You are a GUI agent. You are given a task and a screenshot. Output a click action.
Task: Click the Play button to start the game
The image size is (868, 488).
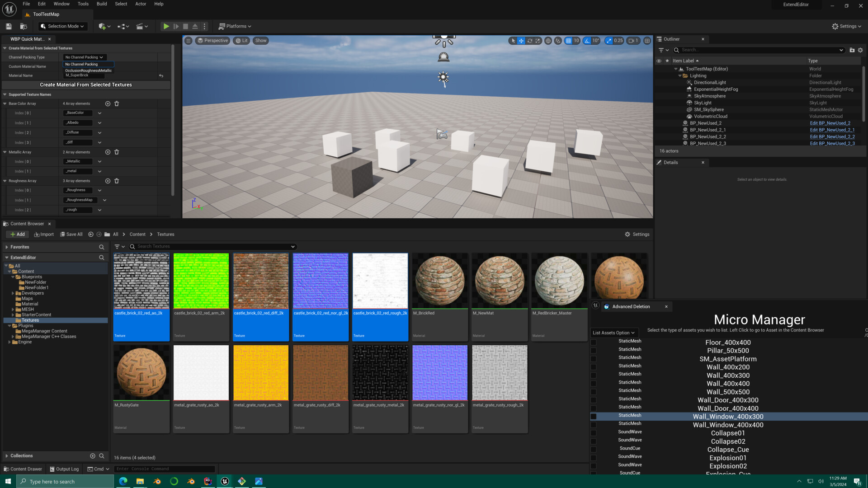click(166, 26)
